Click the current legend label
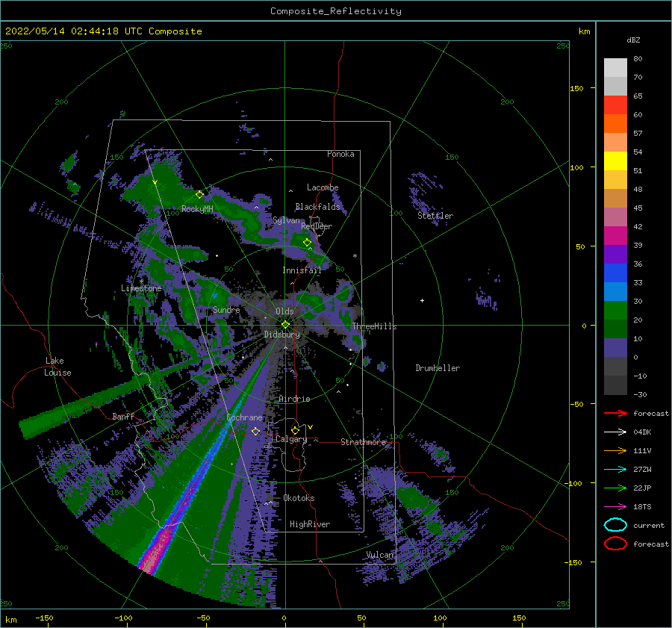The image size is (672, 628). 648,525
